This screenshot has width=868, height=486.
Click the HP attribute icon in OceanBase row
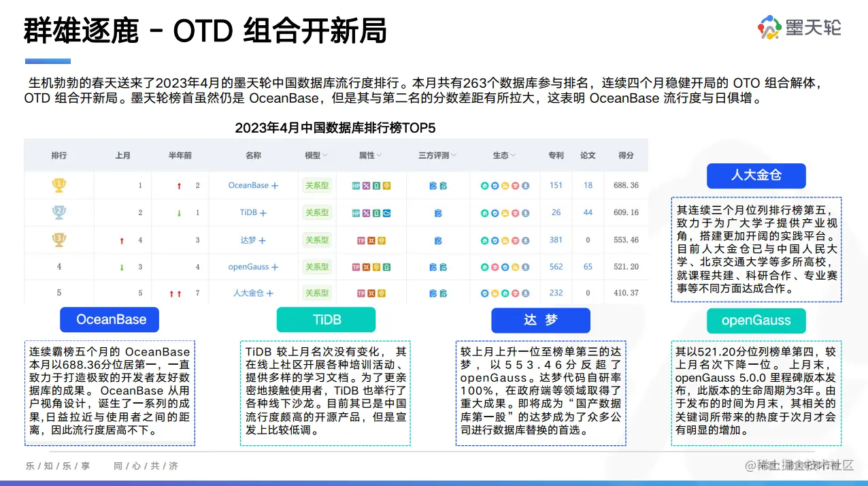(356, 186)
